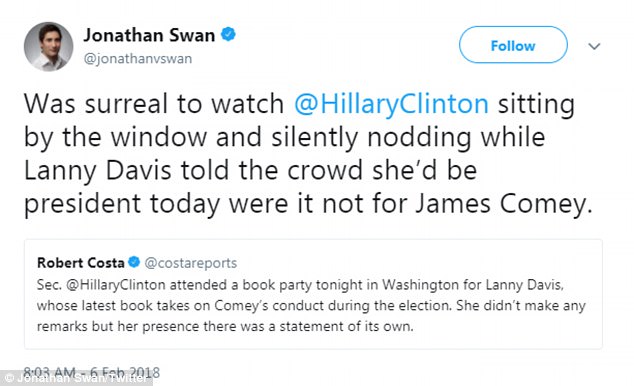
Task: Open the @HillaryClinton mention in main tweet
Action: click(391, 104)
